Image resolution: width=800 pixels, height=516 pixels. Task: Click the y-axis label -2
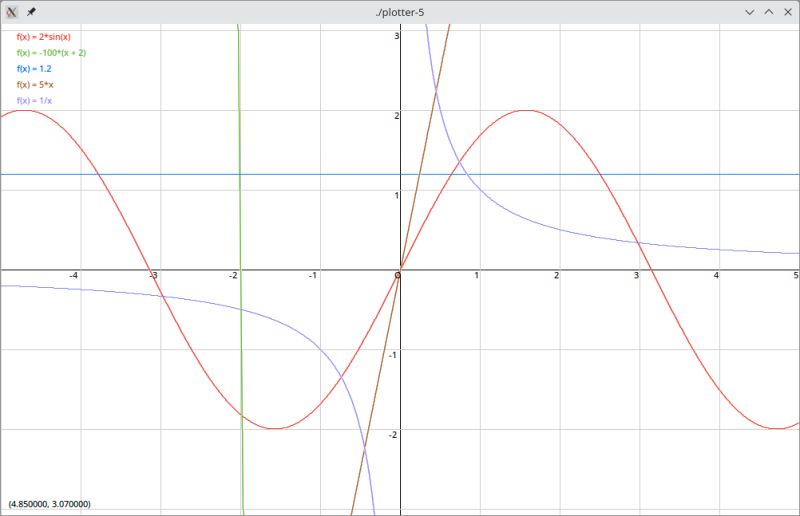(392, 435)
